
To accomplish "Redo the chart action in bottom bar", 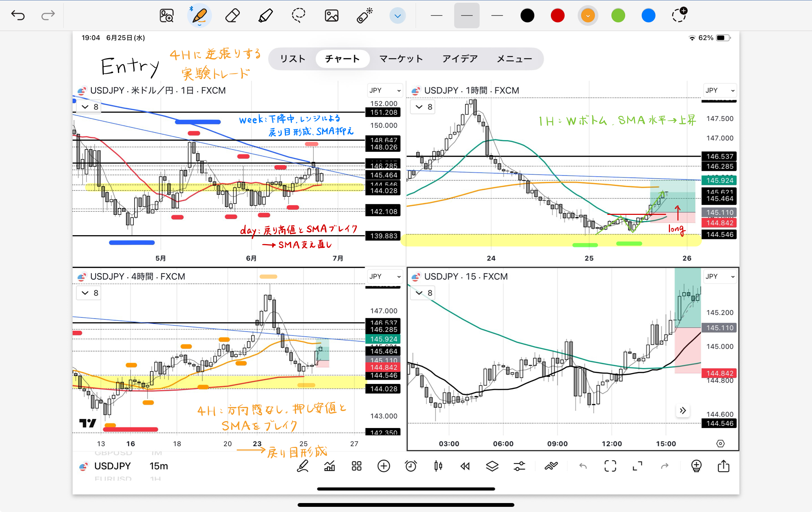I will click(664, 466).
